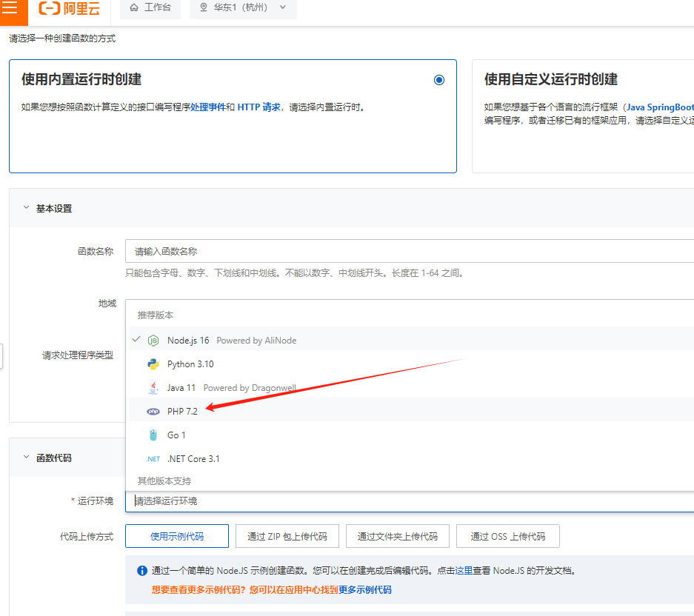This screenshot has width=694, height=616.
Task: Click the 请选择一种创建函数的方式 heading text
Action: (x=62, y=38)
